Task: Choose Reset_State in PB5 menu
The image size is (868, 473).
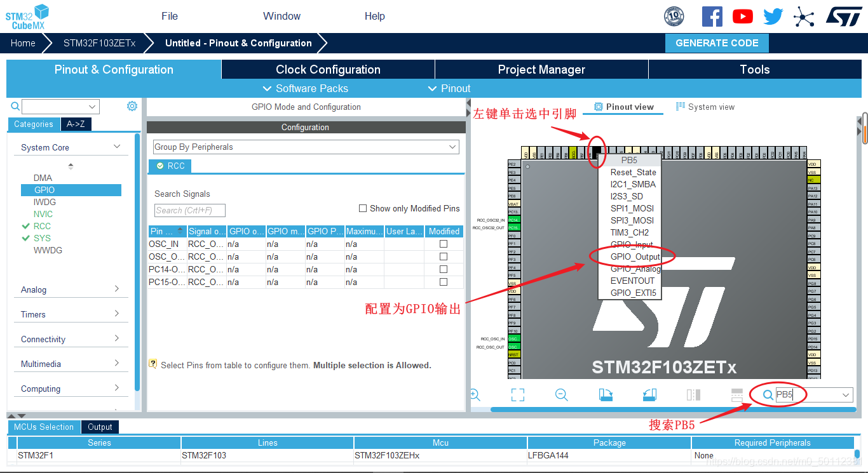Action: 633,172
